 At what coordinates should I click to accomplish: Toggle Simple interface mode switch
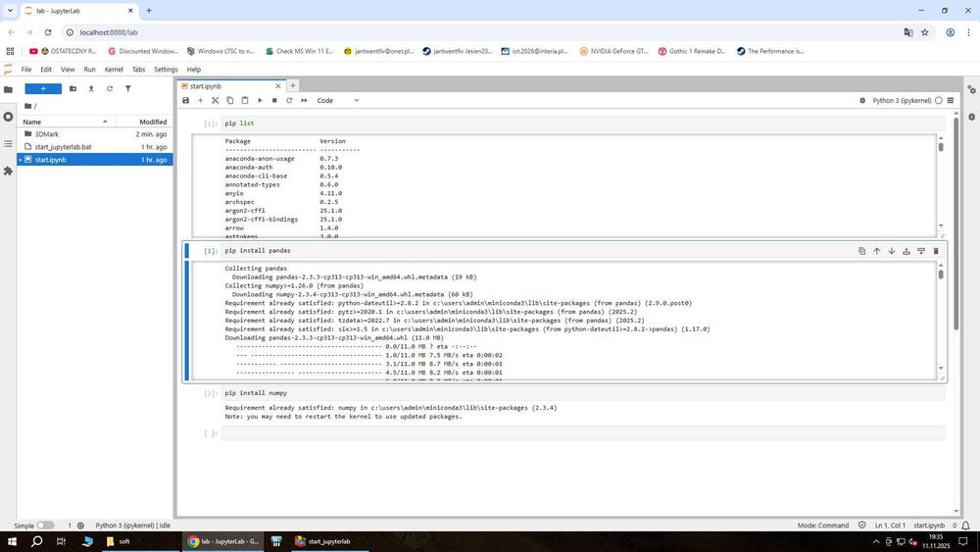tap(46, 526)
